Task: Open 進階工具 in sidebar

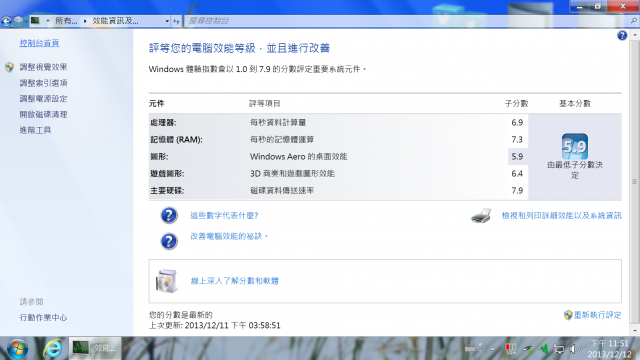Action: click(35, 130)
